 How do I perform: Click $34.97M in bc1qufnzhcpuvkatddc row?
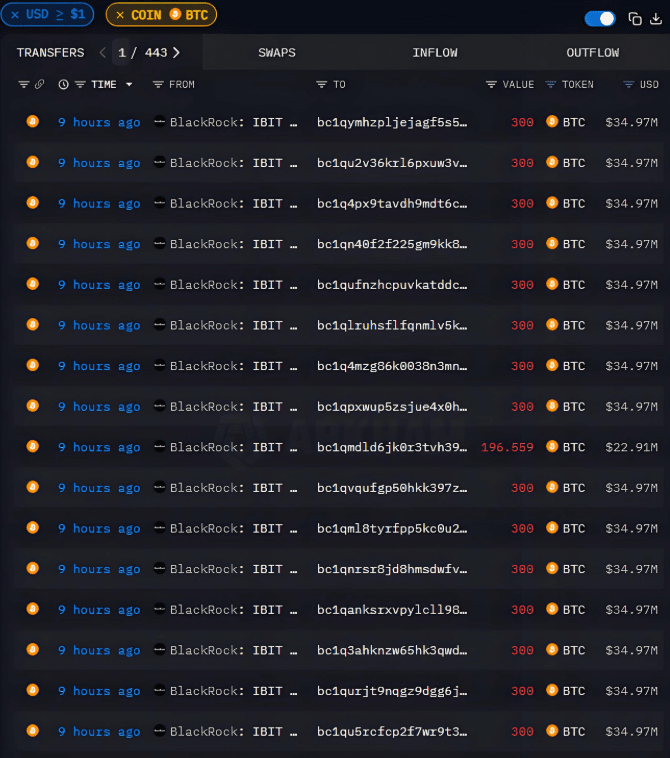(631, 285)
